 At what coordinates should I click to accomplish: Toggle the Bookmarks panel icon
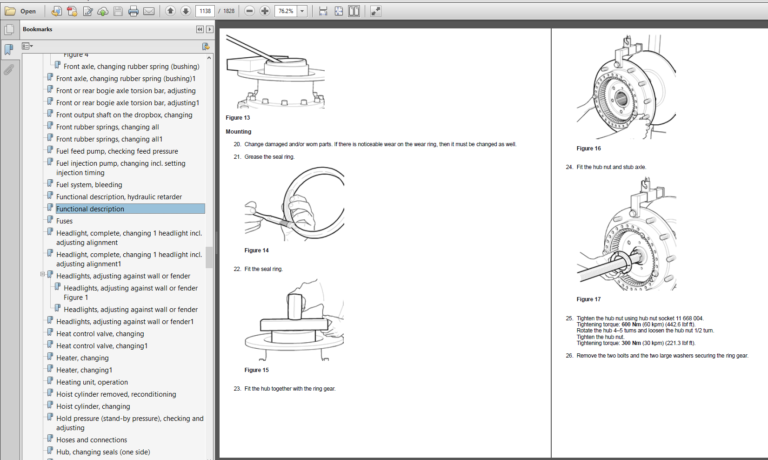(x=9, y=50)
